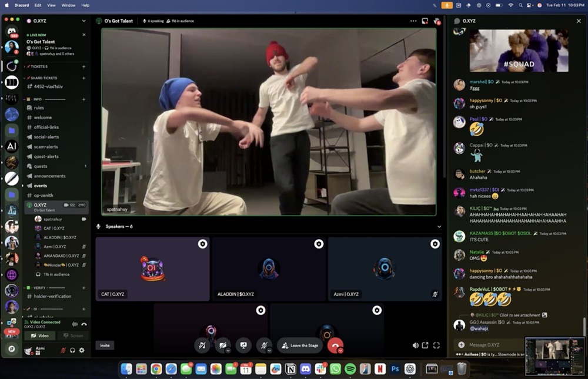Dismiss the Live Now banner

click(84, 35)
